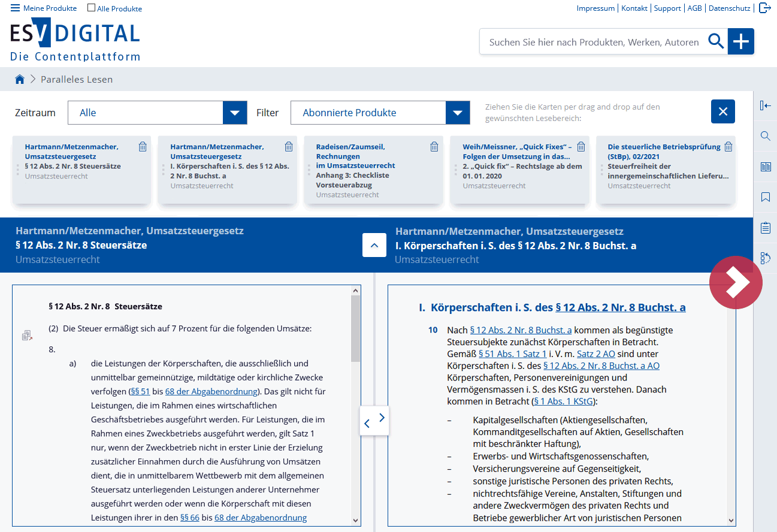The image size is (777, 532).
Task: Open the § 12 Abs. 2 Nr. 8 Buchst. a heading link
Action: [x=621, y=307]
